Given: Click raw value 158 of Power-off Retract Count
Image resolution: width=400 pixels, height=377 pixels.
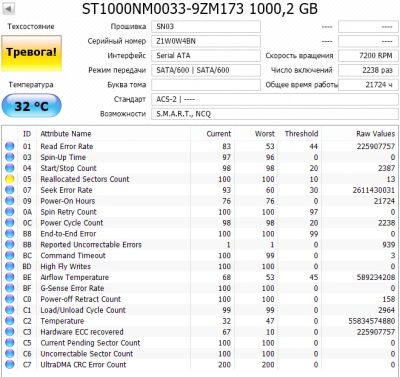Looking at the screenshot, I should [x=389, y=299].
